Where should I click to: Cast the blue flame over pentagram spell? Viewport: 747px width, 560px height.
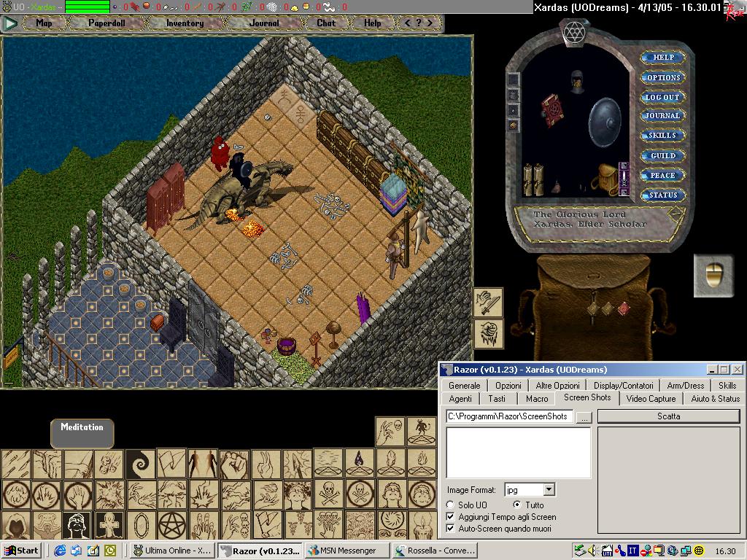point(359,463)
